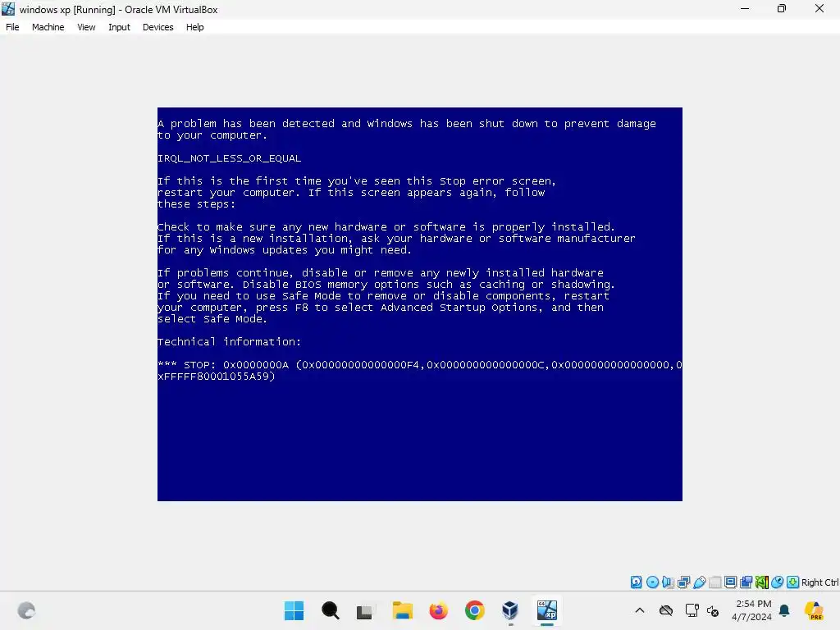Open the Help menu

click(195, 27)
